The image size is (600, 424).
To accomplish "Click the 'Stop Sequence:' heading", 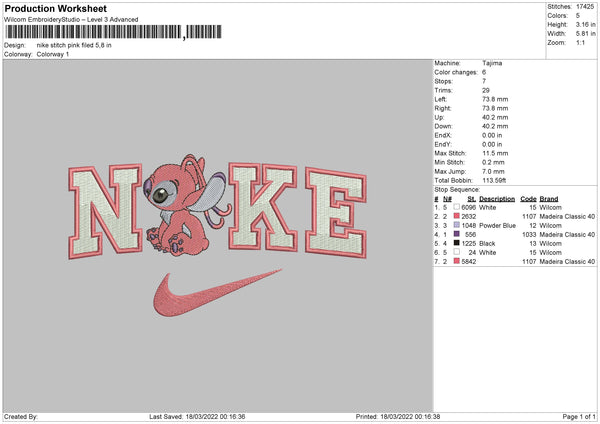I will pos(457,189).
